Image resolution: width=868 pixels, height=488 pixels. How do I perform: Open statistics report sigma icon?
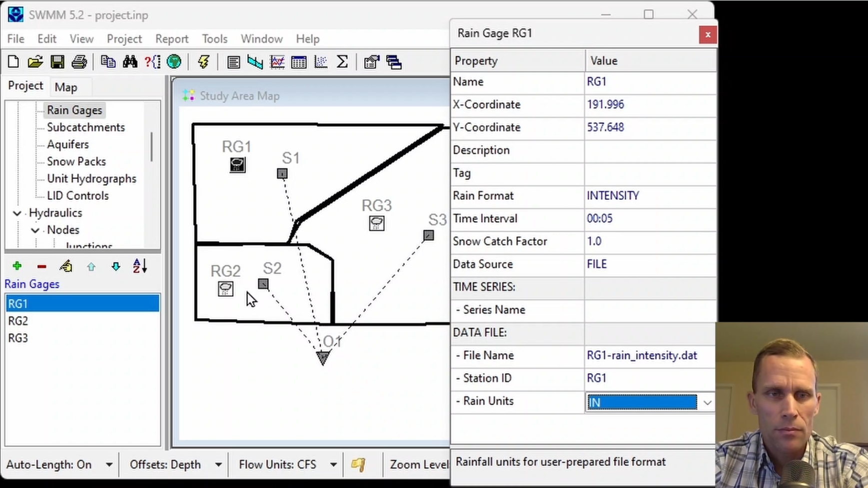coord(342,62)
